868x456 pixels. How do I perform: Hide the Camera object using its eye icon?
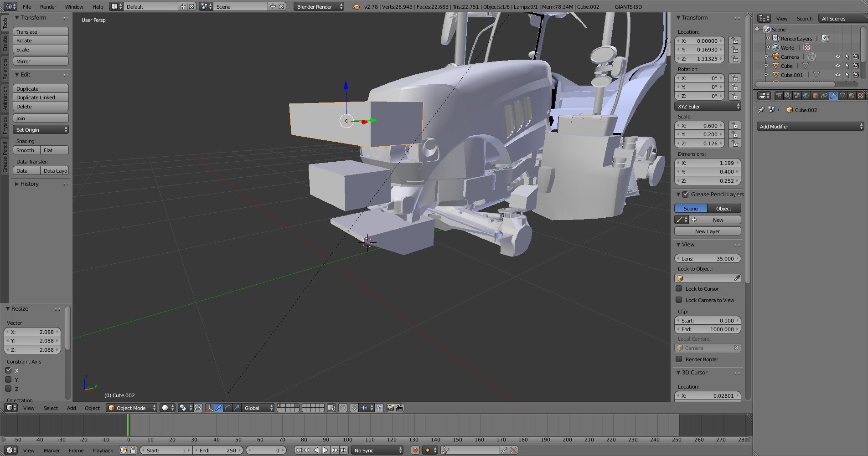[837, 57]
